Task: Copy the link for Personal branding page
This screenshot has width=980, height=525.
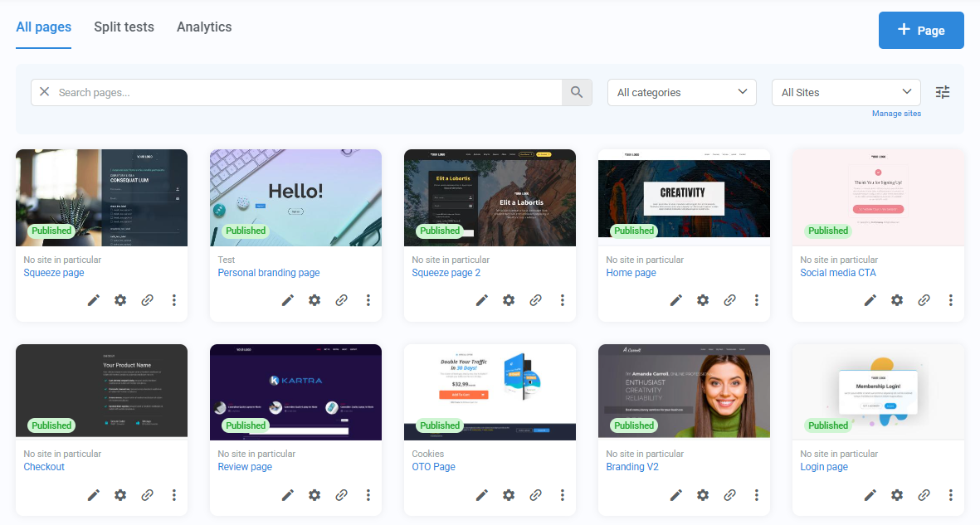Action: (342, 300)
